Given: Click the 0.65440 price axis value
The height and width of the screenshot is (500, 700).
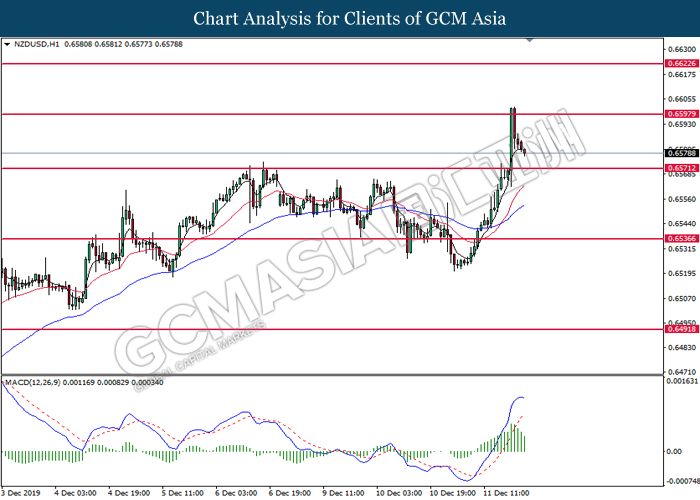Looking at the screenshot, I should [x=682, y=224].
